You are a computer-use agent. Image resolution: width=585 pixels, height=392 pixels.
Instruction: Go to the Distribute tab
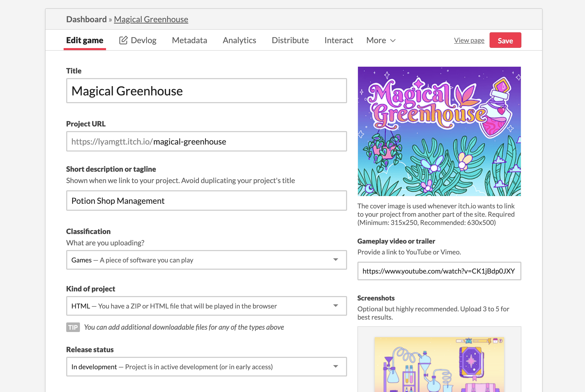290,40
